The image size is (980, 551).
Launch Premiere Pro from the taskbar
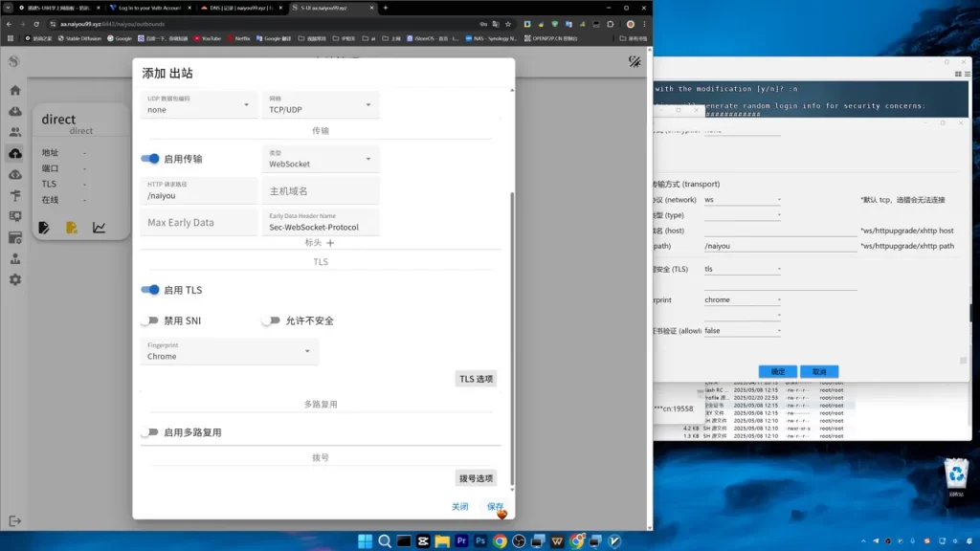tap(461, 541)
